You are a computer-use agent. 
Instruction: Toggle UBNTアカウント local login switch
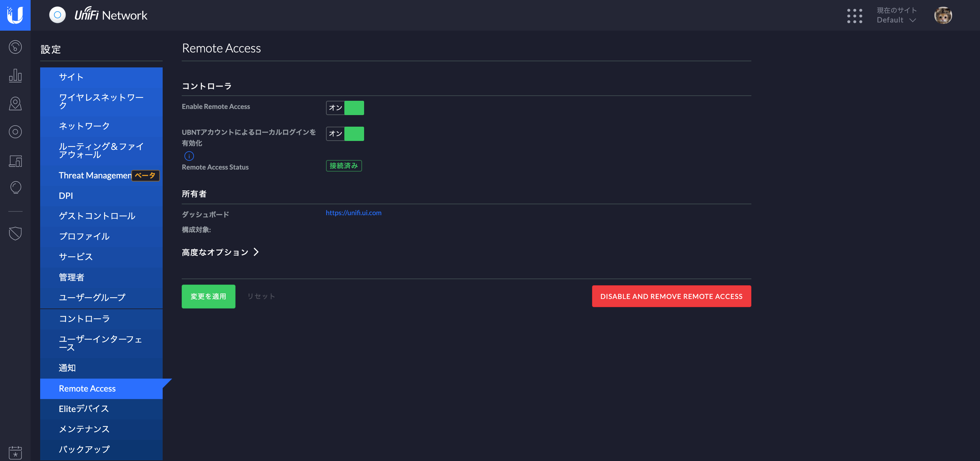345,133
